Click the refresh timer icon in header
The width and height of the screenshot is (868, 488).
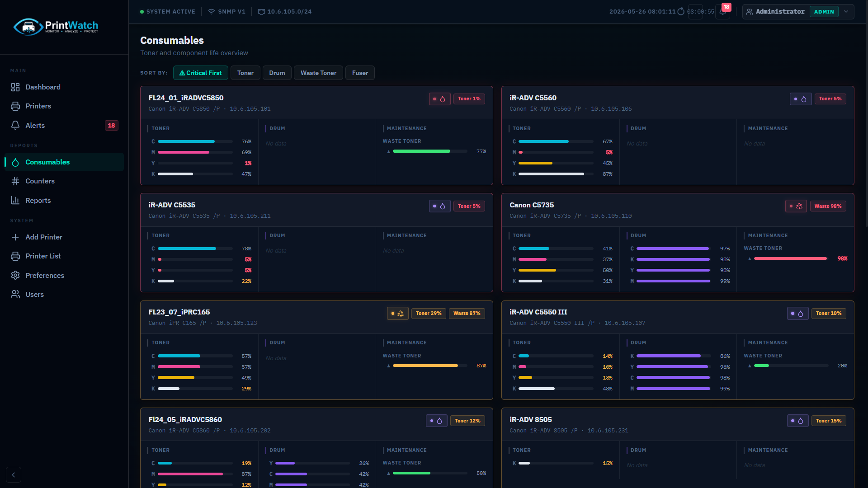pyautogui.click(x=681, y=12)
